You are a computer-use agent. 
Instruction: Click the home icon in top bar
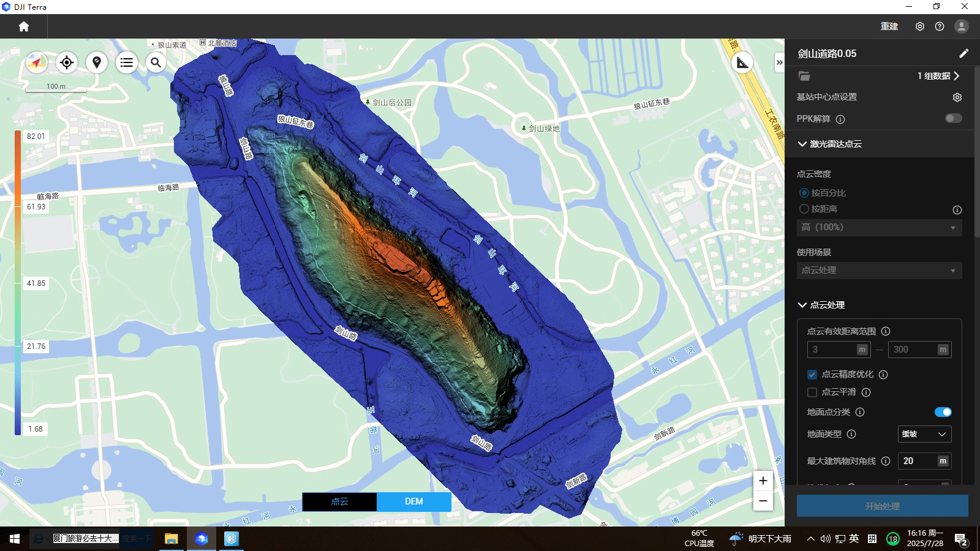24,26
